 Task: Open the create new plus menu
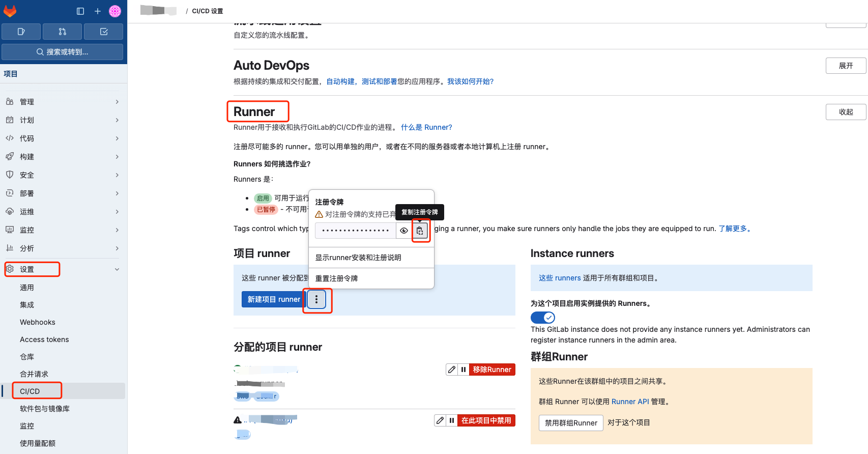[x=98, y=11]
